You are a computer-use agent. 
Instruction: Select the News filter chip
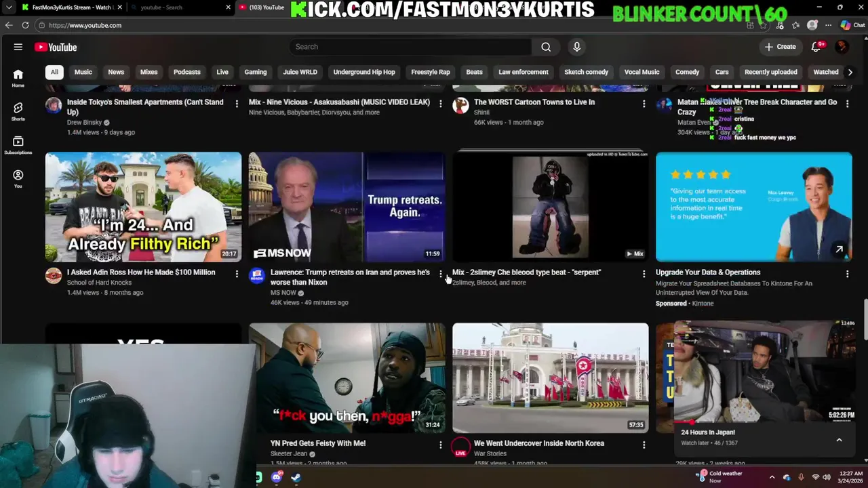(116, 72)
